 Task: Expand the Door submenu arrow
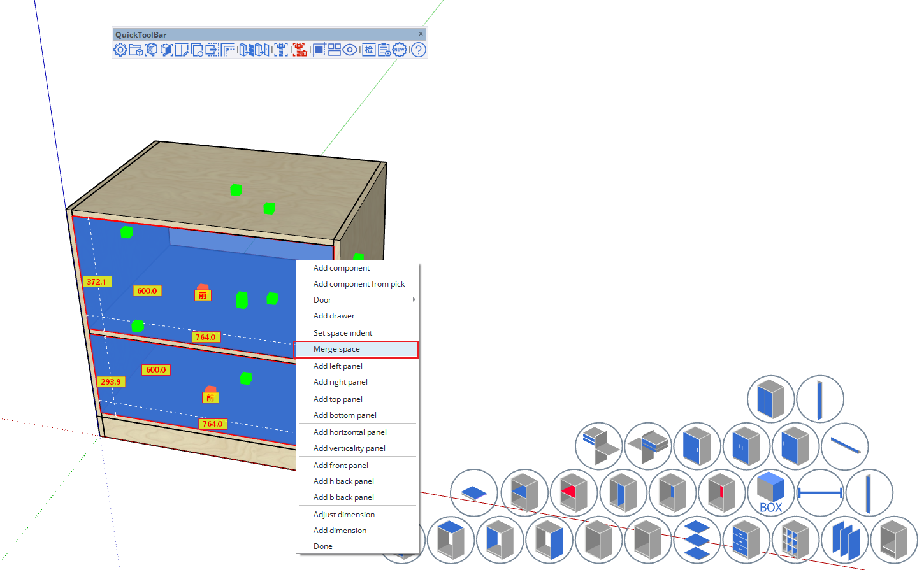pos(414,300)
